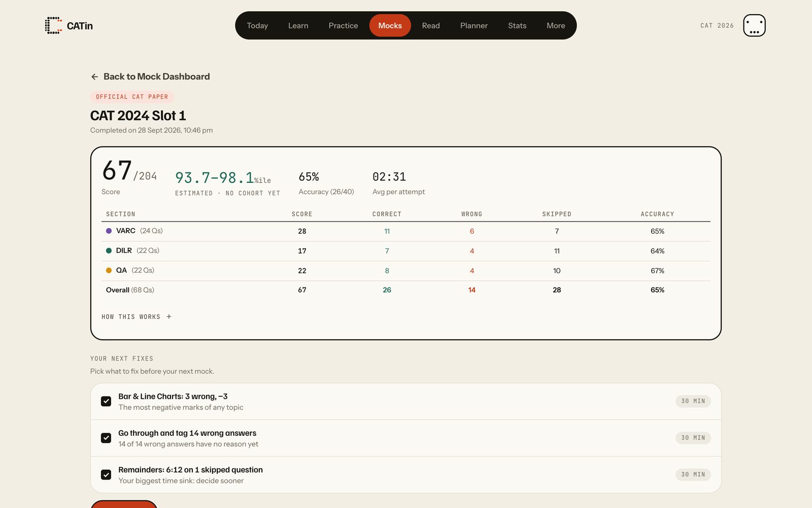Click VARC wrong count 6
812x508 pixels.
pos(472,231)
